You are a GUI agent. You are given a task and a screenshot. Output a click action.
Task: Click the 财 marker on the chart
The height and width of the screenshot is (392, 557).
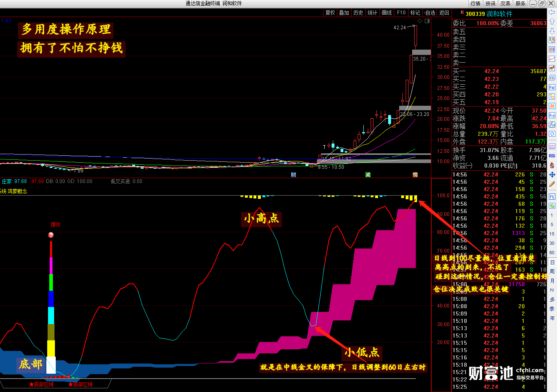[293, 175]
